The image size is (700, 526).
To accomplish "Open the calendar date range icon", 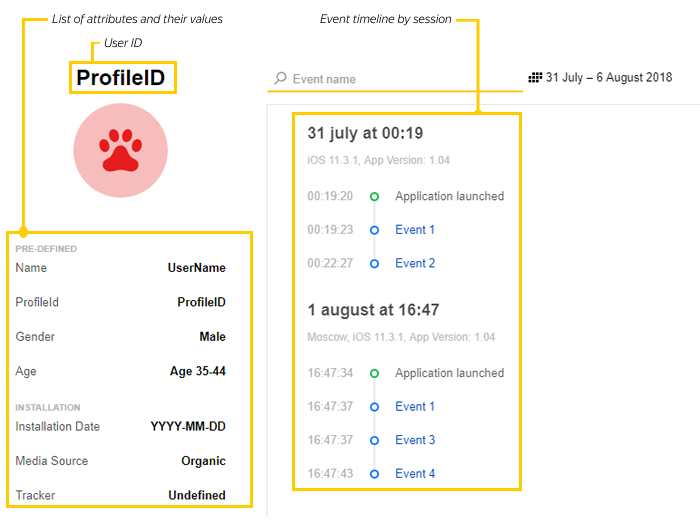I will click(x=535, y=78).
